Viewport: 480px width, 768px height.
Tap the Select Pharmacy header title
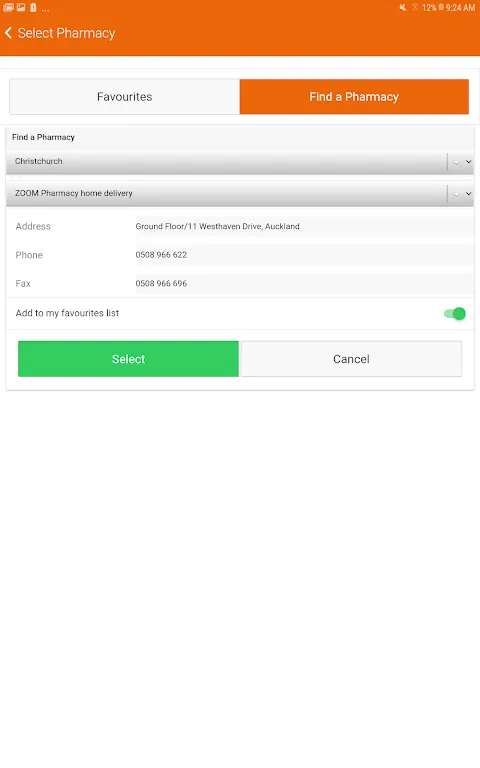click(x=67, y=33)
